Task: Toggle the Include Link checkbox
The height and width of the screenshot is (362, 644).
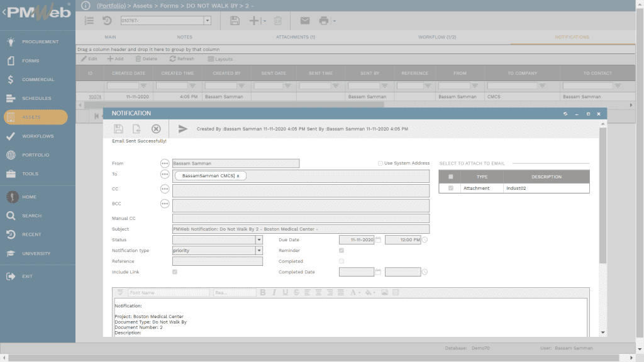Action: (x=175, y=271)
